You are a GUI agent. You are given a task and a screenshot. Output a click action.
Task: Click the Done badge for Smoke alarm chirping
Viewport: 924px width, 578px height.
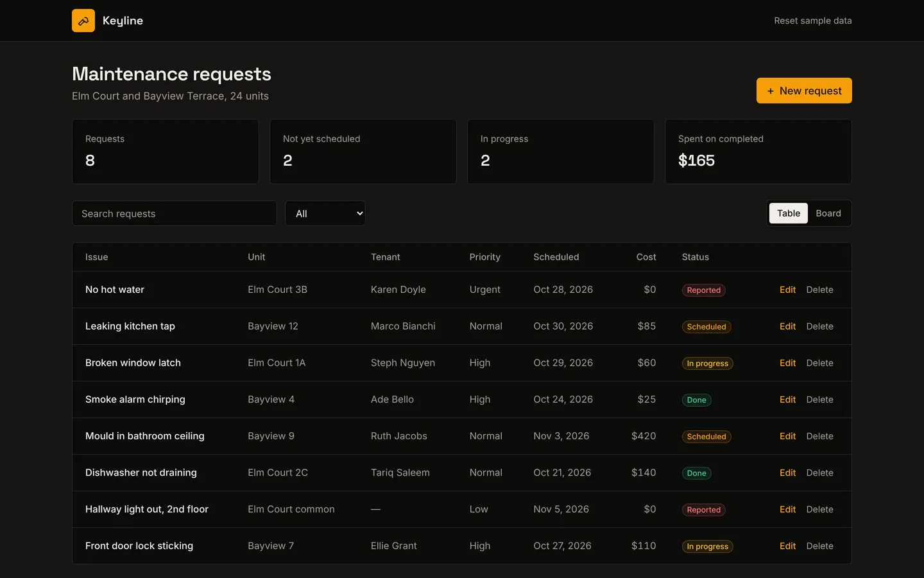coord(697,400)
